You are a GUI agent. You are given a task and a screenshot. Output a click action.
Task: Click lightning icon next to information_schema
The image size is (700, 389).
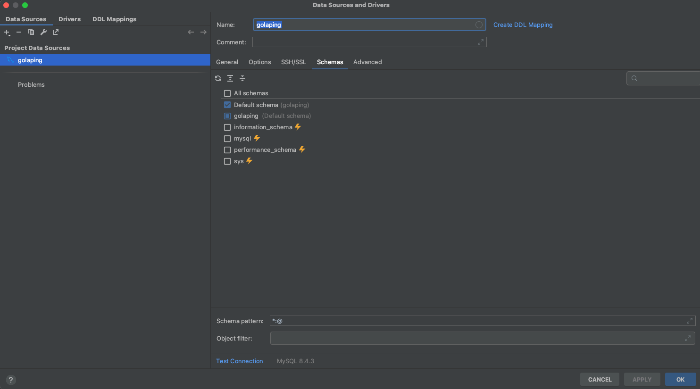pyautogui.click(x=298, y=127)
